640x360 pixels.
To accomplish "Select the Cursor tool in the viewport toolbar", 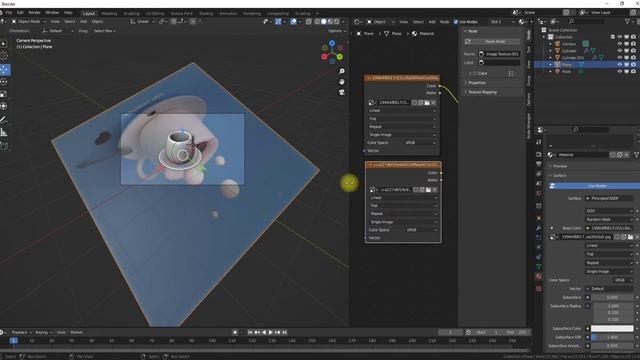I will 4,56.
